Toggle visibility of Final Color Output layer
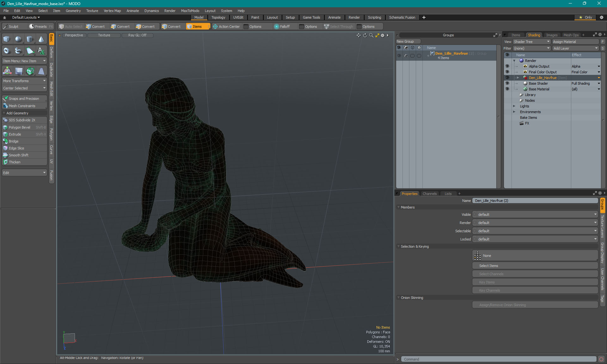 point(507,72)
